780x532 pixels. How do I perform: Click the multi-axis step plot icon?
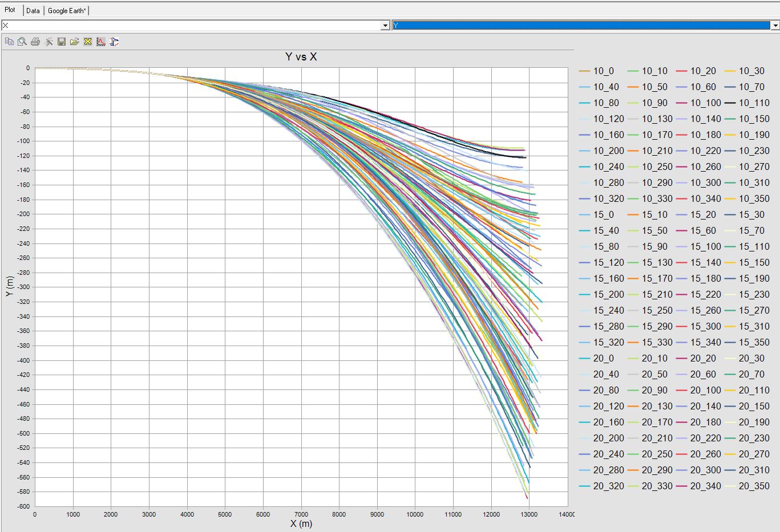pyautogui.click(x=114, y=42)
